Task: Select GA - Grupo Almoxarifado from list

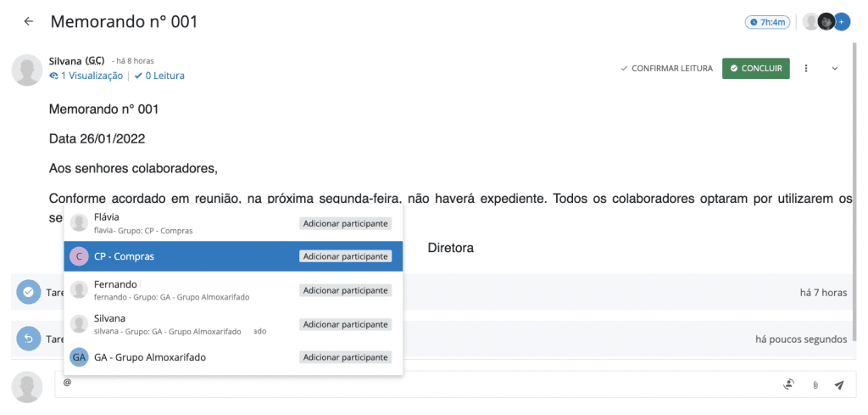Action: (x=149, y=357)
